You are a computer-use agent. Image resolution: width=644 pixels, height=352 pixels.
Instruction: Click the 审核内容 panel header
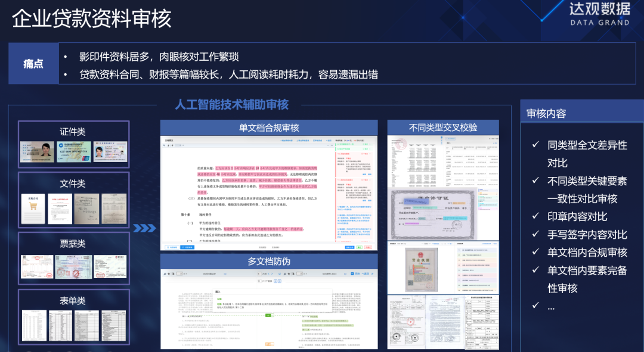582,113
